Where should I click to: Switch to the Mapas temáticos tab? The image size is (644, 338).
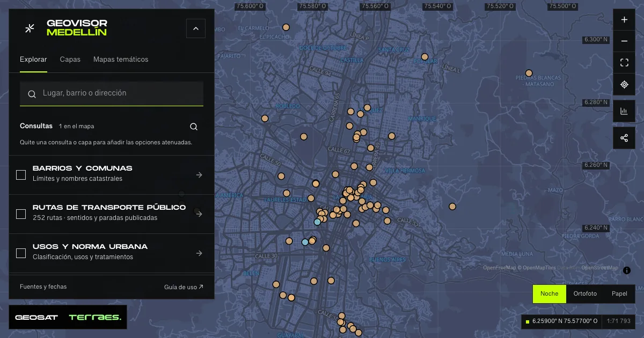(x=121, y=60)
